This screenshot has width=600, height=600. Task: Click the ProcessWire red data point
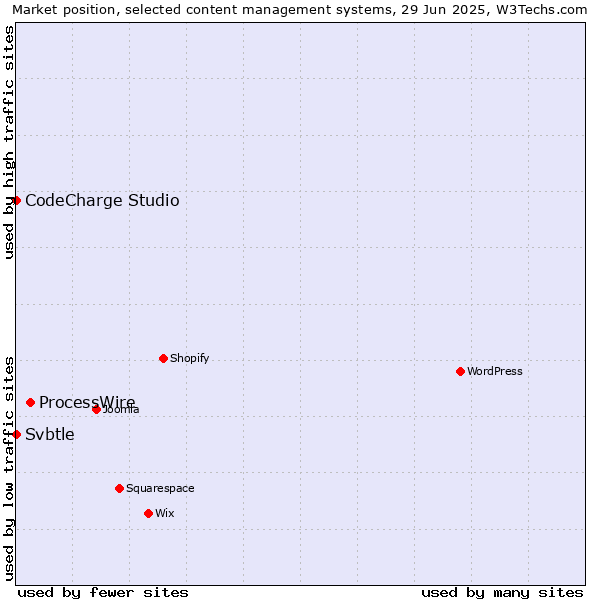pos(31,403)
